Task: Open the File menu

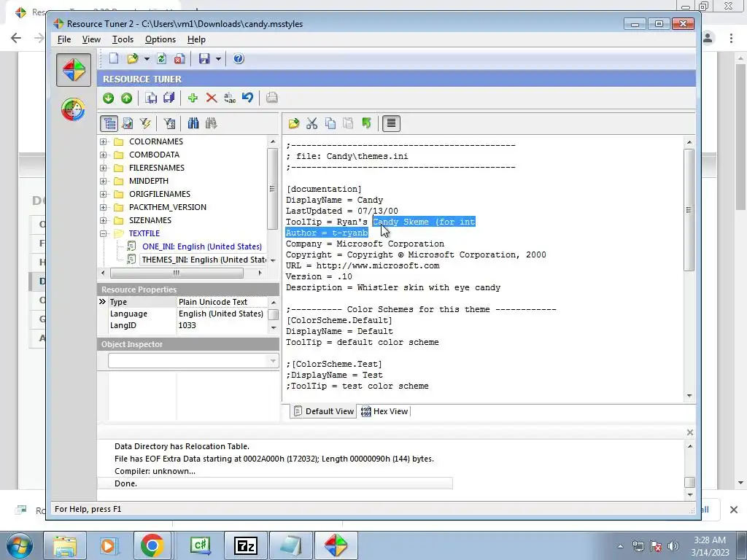Action: pos(64,39)
